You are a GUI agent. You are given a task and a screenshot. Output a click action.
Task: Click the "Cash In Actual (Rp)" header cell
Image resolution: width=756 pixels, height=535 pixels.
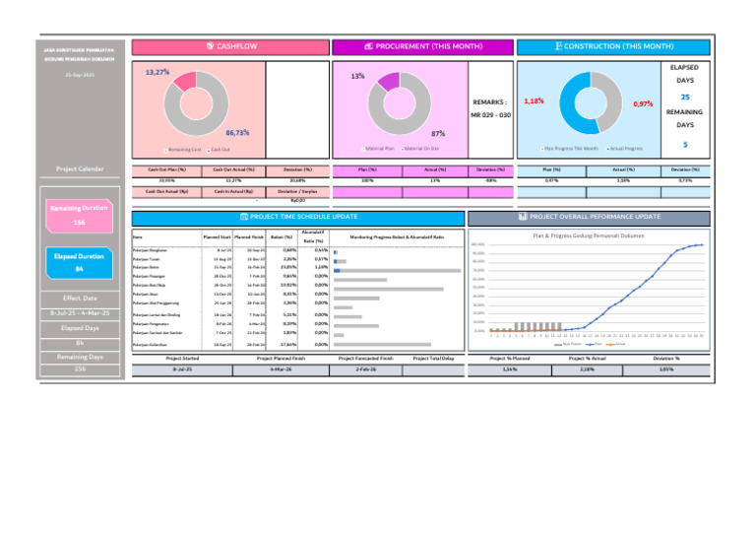pyautogui.click(x=233, y=192)
